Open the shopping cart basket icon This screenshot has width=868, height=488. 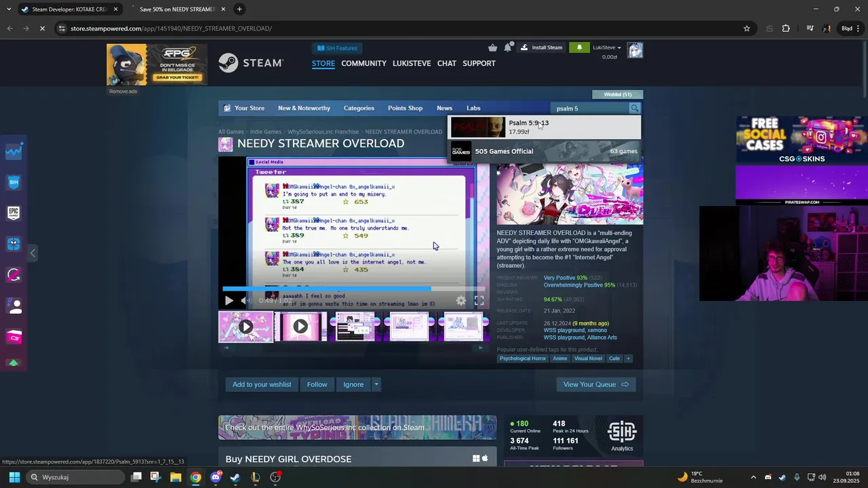[492, 47]
